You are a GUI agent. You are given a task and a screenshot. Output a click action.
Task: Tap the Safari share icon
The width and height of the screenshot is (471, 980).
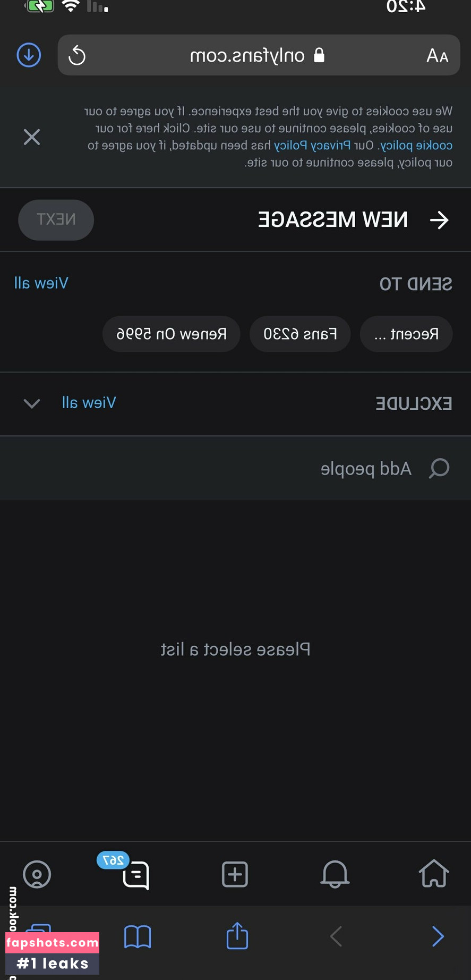[x=237, y=936]
